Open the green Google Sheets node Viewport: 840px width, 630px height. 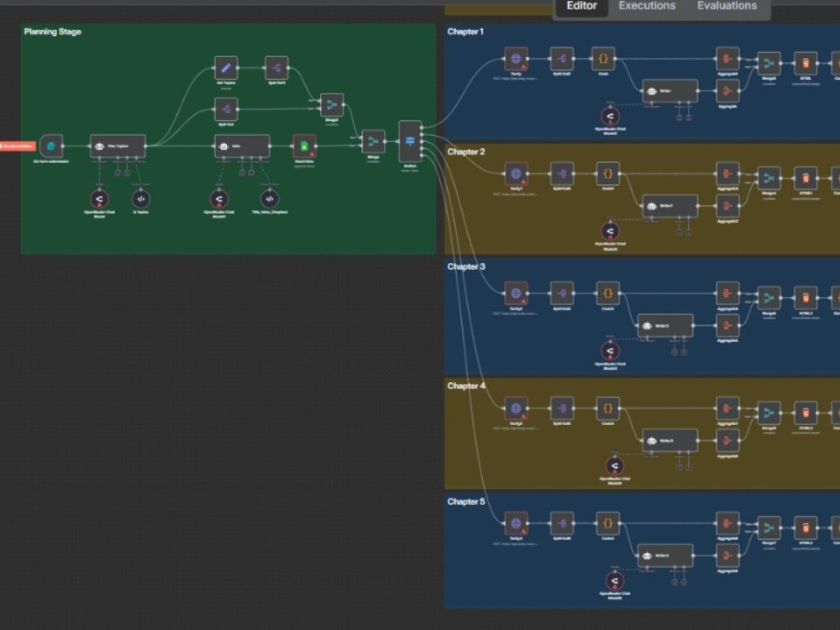[304, 145]
